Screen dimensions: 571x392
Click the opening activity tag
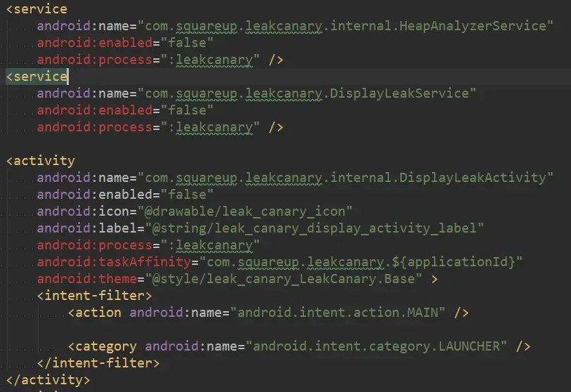coord(41,161)
